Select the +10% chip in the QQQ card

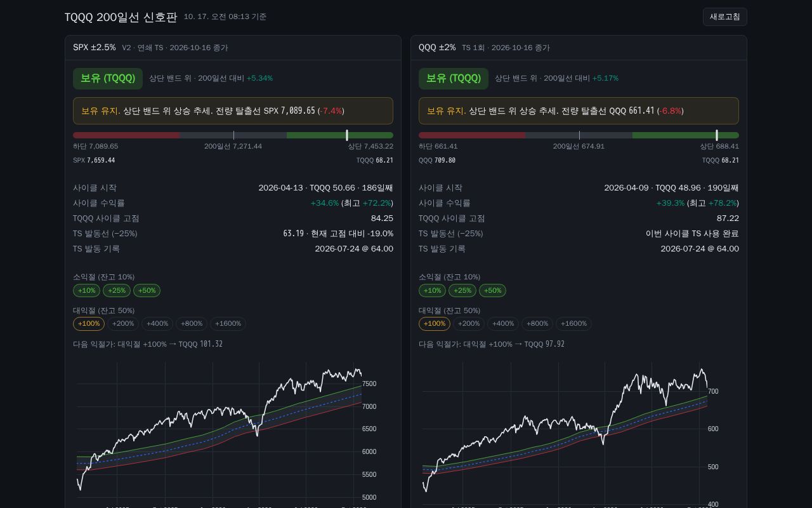(433, 290)
